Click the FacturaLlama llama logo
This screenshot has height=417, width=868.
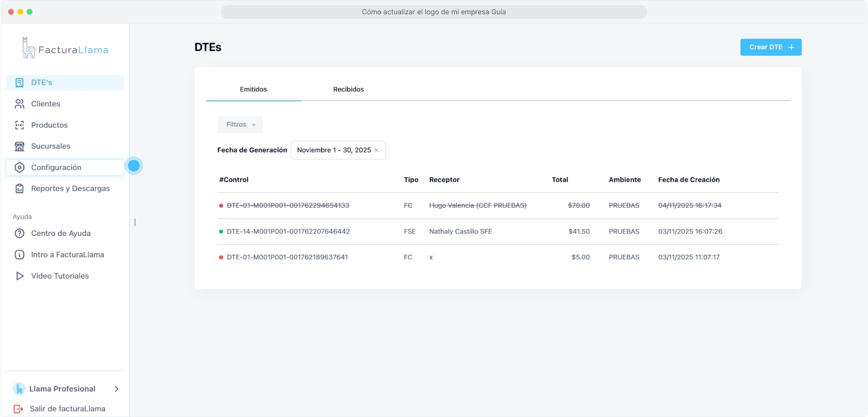28,48
